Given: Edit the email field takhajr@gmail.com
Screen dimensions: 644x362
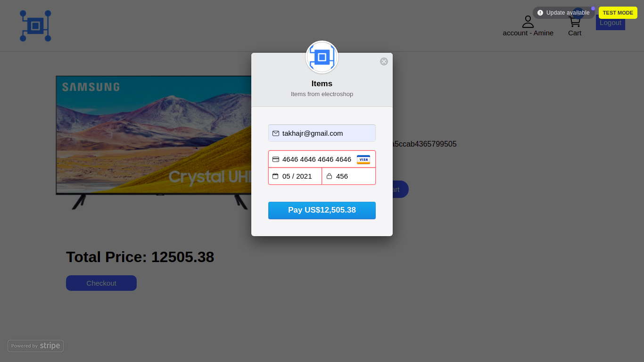Looking at the screenshot, I should tap(322, 133).
